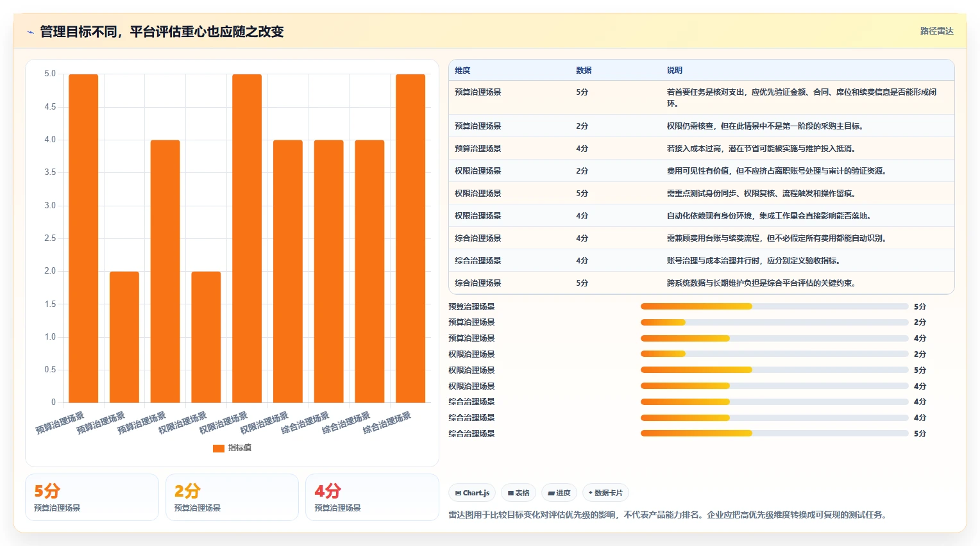Viewport: 980px width, 546px height.
Task: Select the row explaining 自动化依赖现有身份环境
Action: point(702,216)
